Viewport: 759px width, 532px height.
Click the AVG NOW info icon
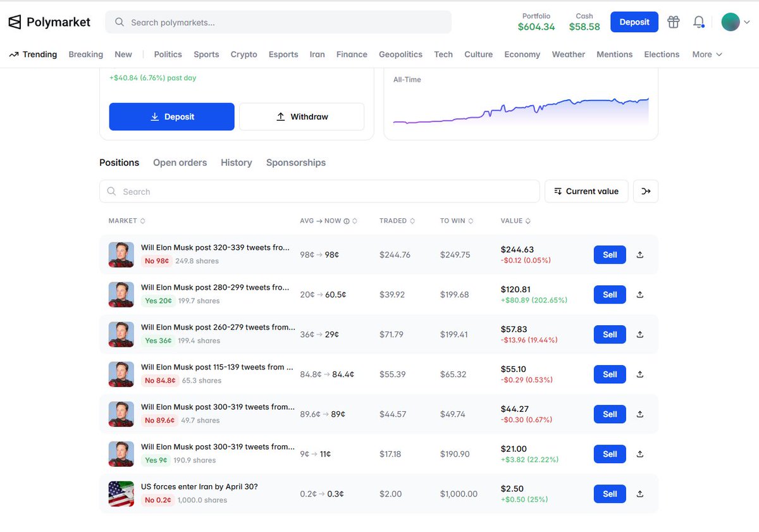[x=347, y=221]
